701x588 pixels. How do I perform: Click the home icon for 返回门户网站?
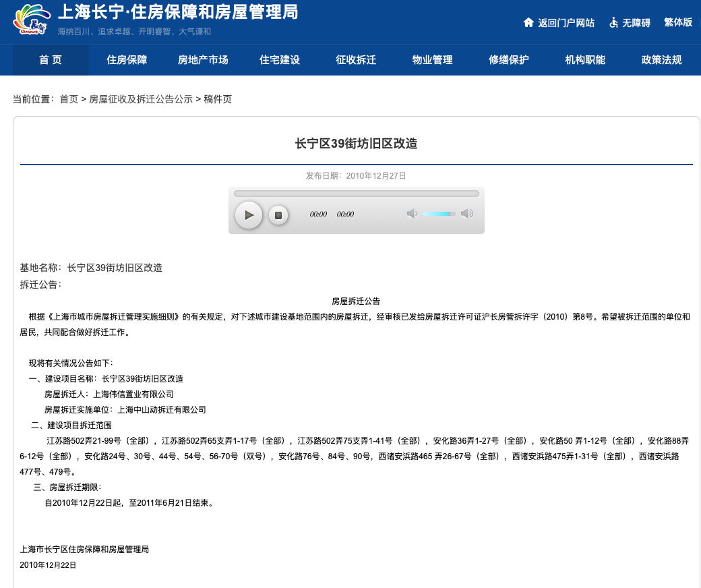[x=528, y=22]
